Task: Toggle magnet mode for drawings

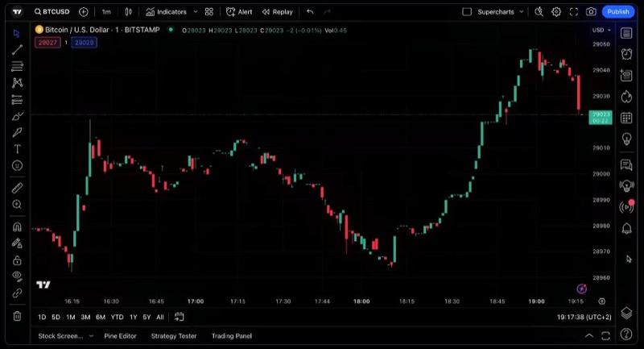Action: (17, 226)
